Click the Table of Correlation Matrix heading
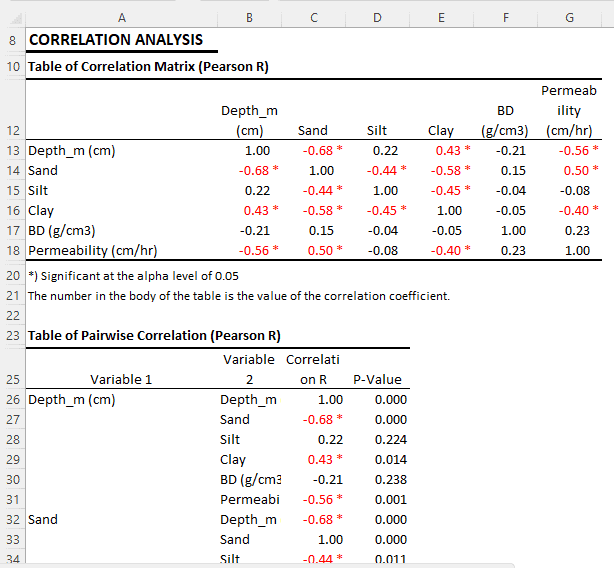 pyautogui.click(x=148, y=67)
